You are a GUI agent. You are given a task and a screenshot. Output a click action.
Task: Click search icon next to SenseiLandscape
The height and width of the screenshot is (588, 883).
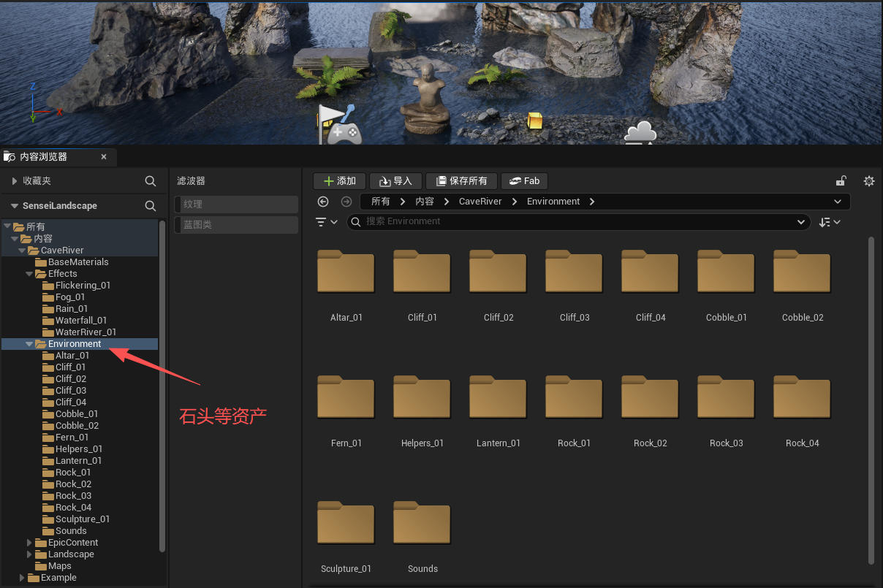151,206
